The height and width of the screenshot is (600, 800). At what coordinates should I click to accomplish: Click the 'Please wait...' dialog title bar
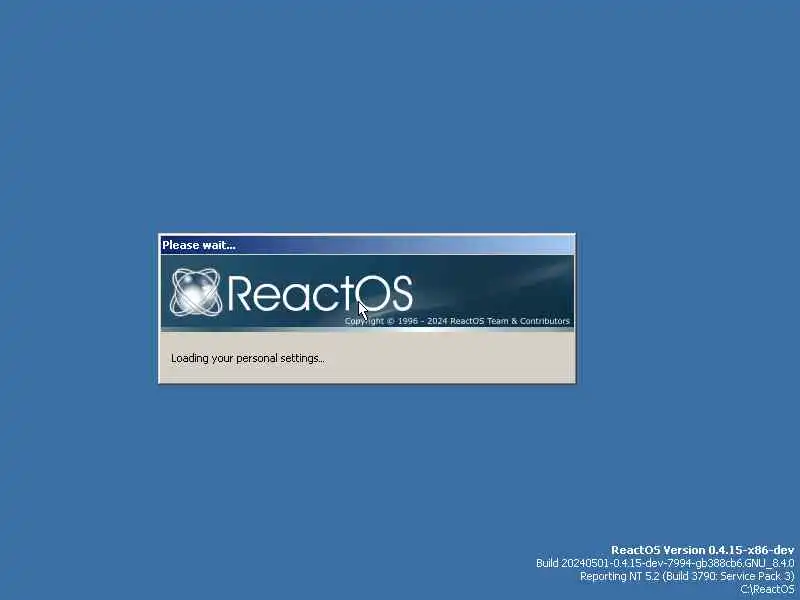[x=367, y=245]
